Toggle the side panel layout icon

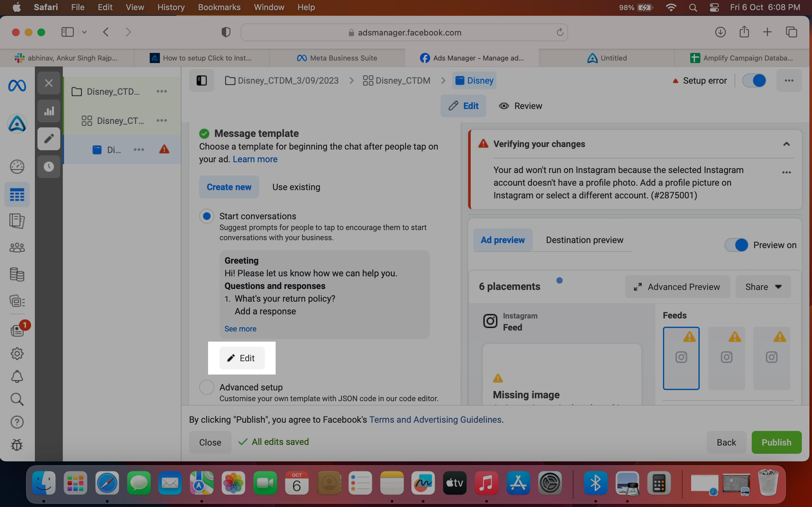[202, 80]
